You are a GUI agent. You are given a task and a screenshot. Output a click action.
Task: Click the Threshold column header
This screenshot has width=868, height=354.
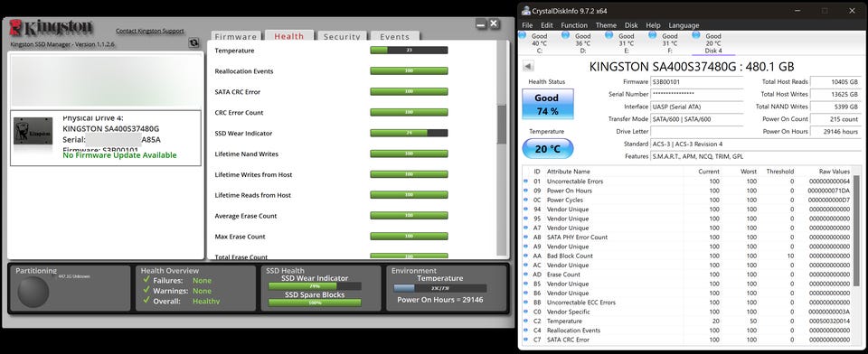779,172
